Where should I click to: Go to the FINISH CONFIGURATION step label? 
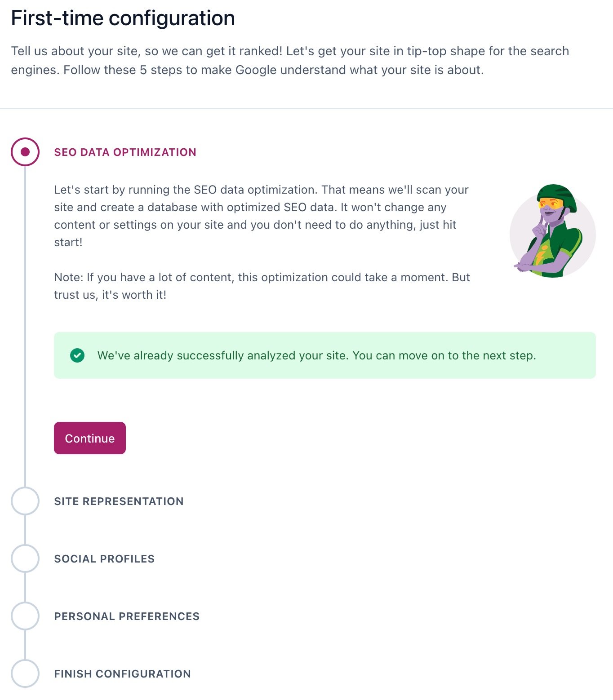pos(122,674)
